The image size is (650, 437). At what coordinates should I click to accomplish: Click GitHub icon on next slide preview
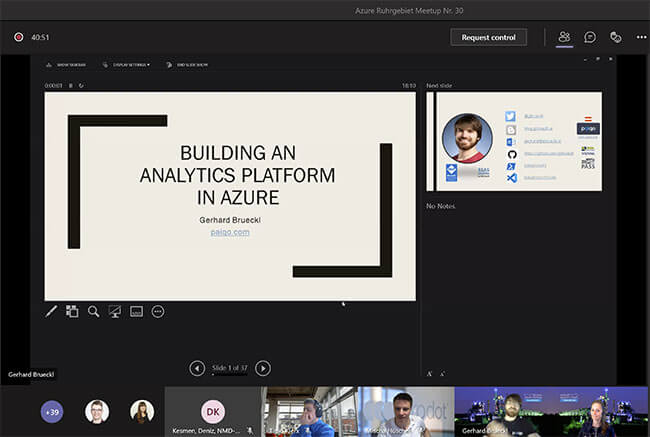[x=512, y=154]
